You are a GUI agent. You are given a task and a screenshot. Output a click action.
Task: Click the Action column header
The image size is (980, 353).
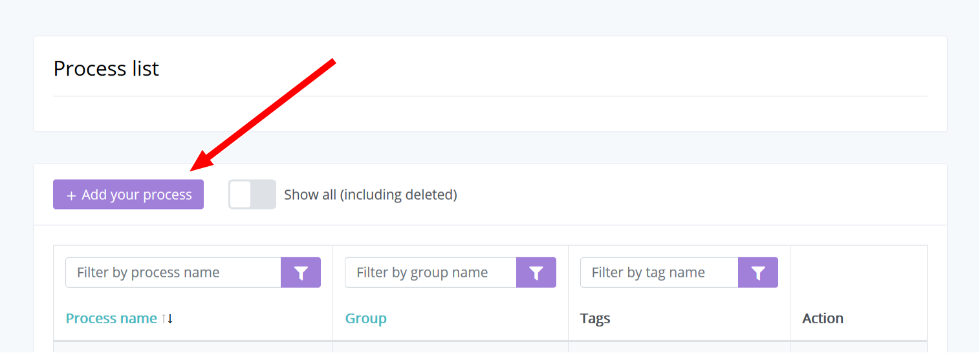(823, 319)
